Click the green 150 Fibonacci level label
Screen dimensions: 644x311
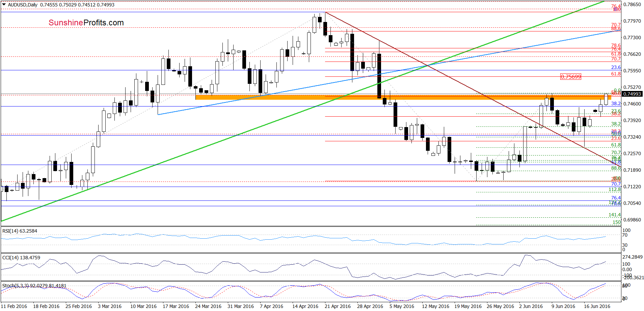pos(617,222)
